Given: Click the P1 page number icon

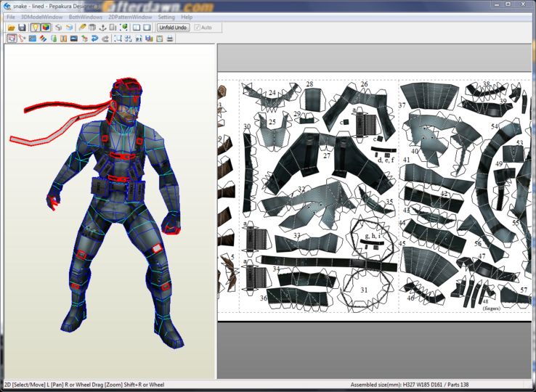Looking at the screenshot, I should 139,38.
